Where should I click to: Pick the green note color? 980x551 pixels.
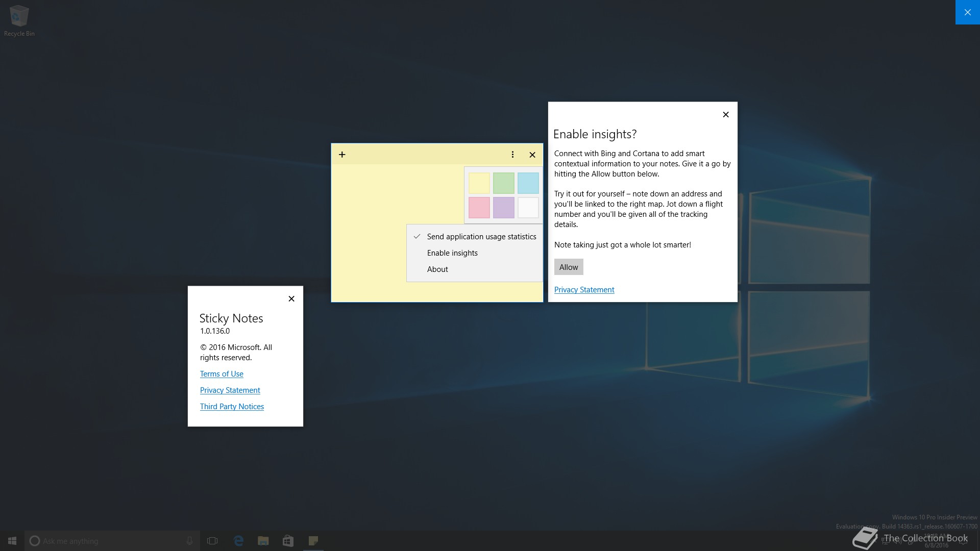tap(504, 183)
